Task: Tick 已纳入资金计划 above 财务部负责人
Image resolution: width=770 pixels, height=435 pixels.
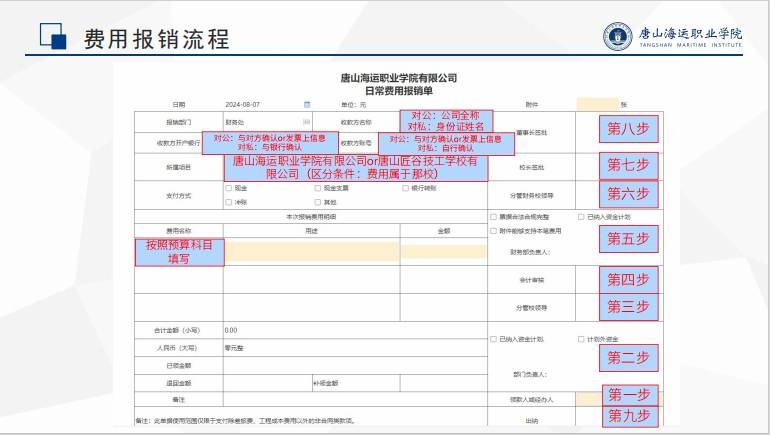Action: click(x=581, y=217)
